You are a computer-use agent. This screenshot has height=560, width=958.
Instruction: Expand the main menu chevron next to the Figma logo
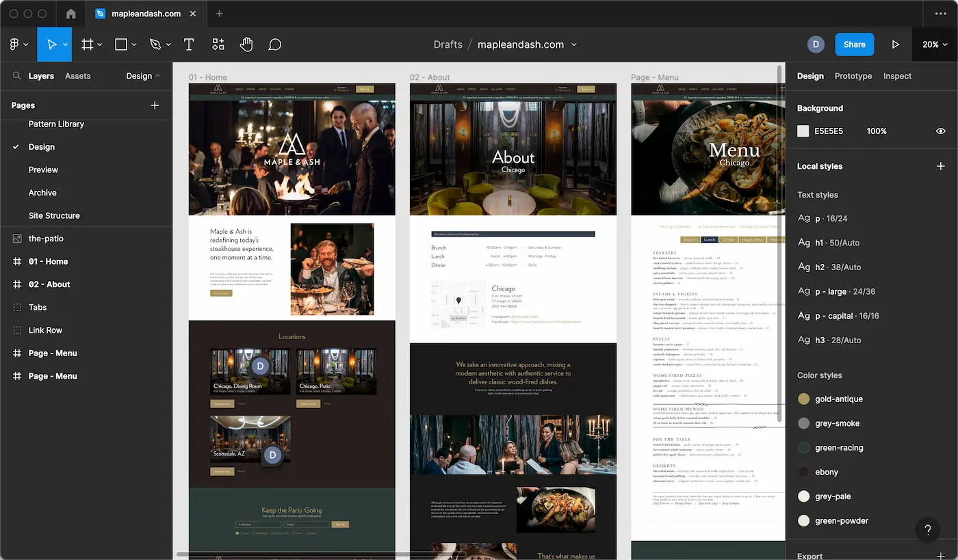coord(26,44)
